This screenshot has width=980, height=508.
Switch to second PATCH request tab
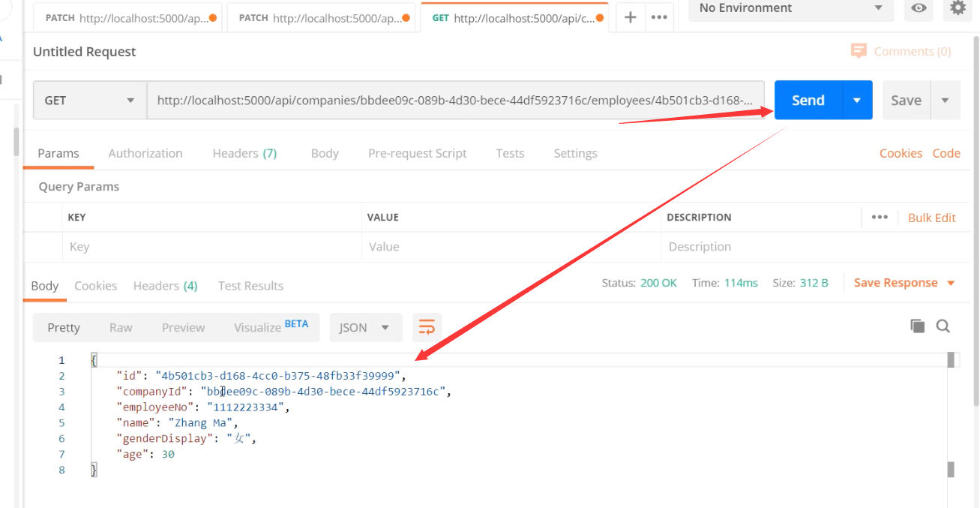click(x=320, y=17)
